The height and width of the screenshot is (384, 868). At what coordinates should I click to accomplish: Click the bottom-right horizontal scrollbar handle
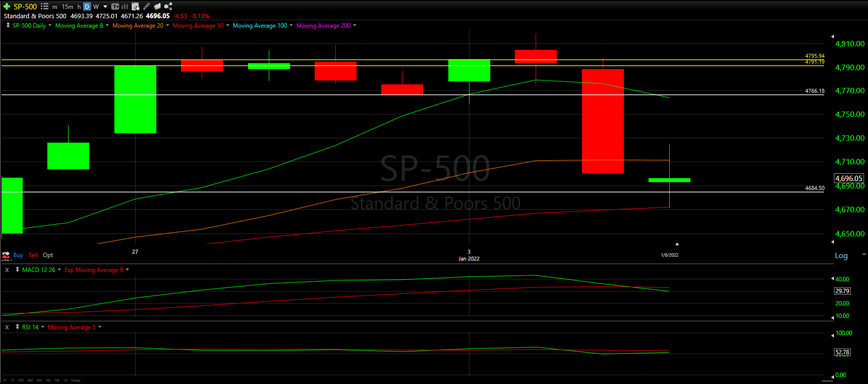pos(827,381)
